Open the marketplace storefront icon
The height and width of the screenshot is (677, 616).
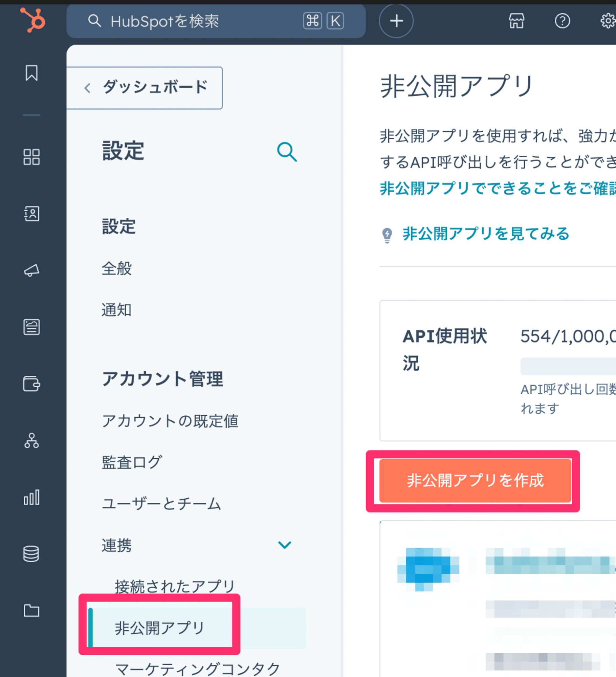(516, 21)
